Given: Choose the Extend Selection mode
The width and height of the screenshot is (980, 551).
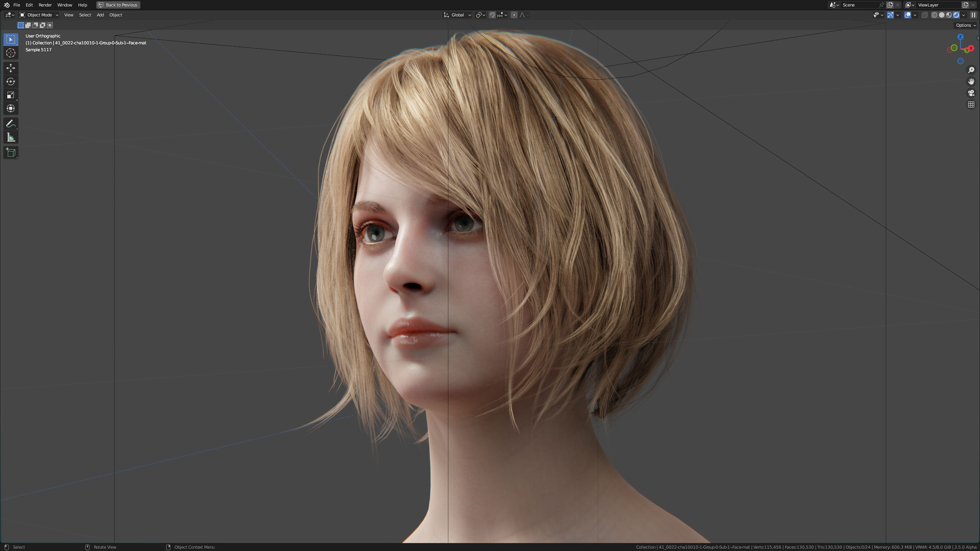Looking at the screenshot, I should tap(28, 25).
